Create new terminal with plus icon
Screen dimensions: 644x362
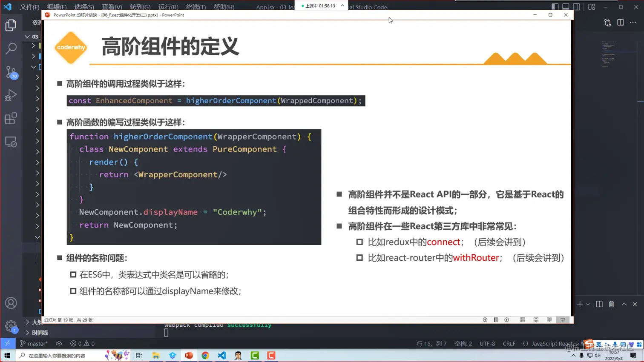(x=580, y=304)
